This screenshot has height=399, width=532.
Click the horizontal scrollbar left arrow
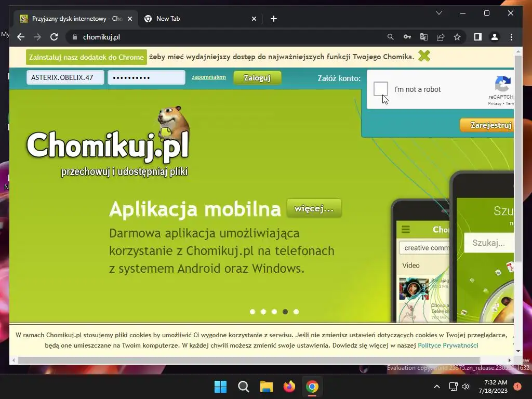point(14,361)
